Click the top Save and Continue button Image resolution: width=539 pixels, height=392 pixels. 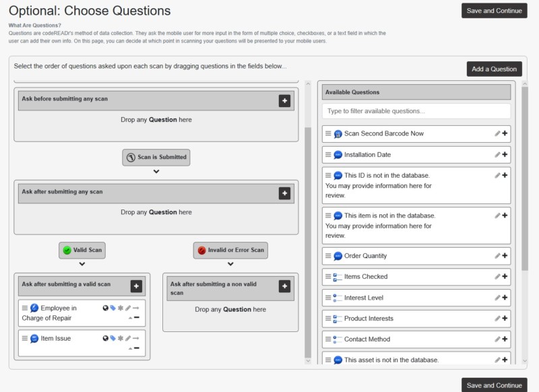[495, 11]
